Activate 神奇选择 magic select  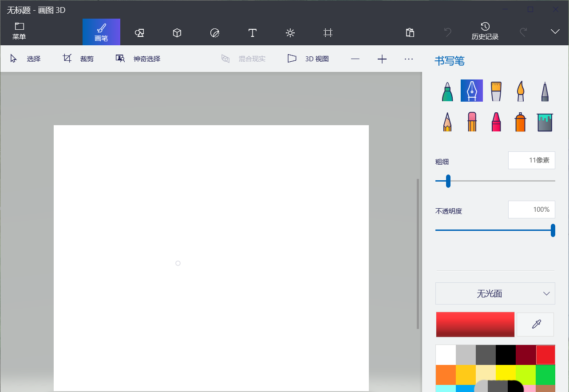(138, 59)
